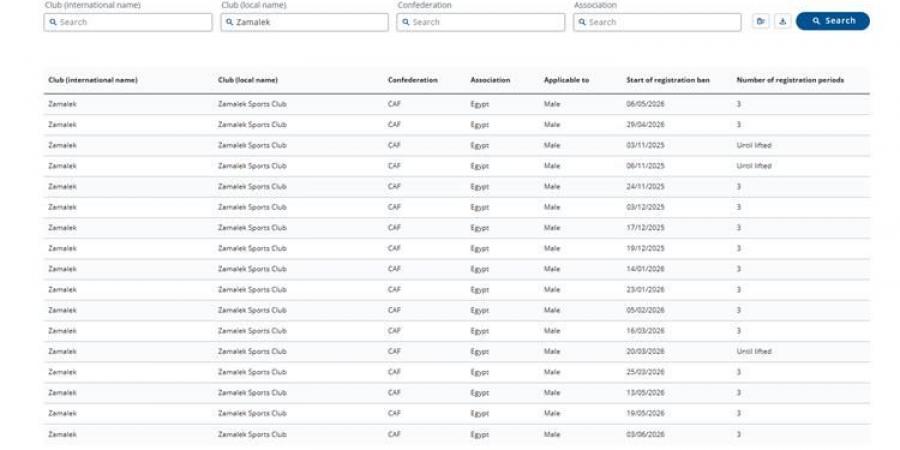Click the magnifier icon in the Association field

point(582,22)
